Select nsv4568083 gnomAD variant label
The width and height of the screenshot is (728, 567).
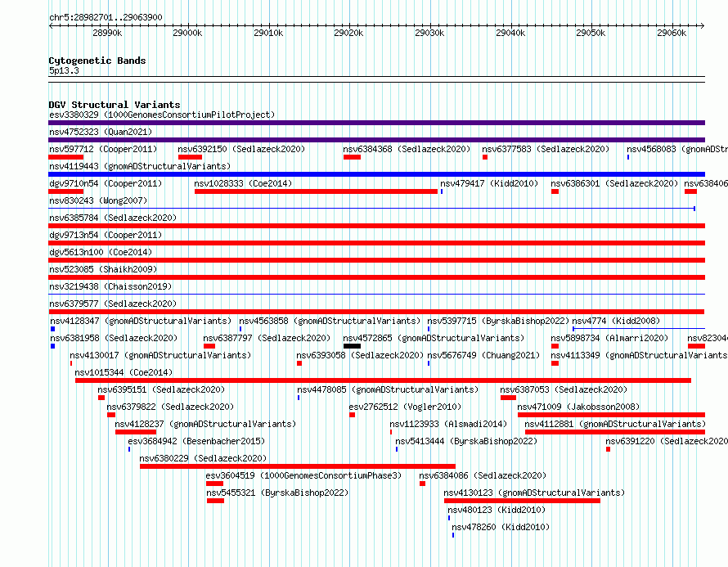pos(677,149)
